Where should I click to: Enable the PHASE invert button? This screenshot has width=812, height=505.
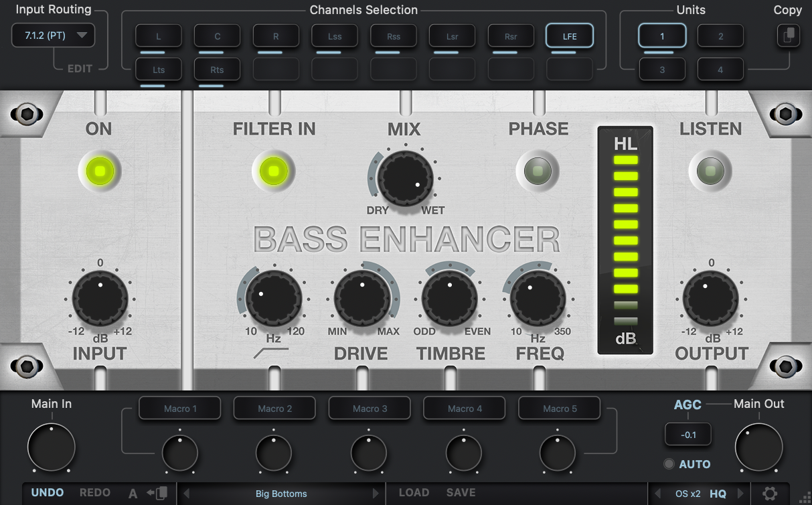coord(538,171)
